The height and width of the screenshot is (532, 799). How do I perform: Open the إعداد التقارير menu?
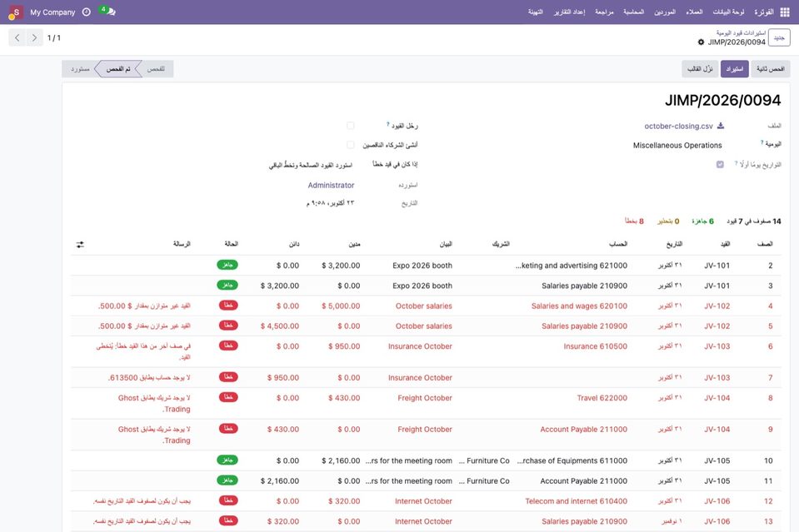coord(570,12)
